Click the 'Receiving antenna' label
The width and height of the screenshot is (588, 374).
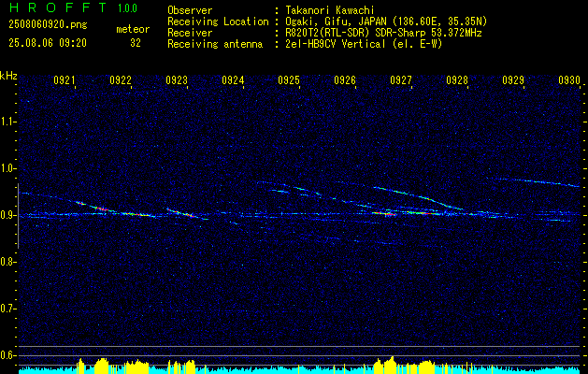click(215, 44)
